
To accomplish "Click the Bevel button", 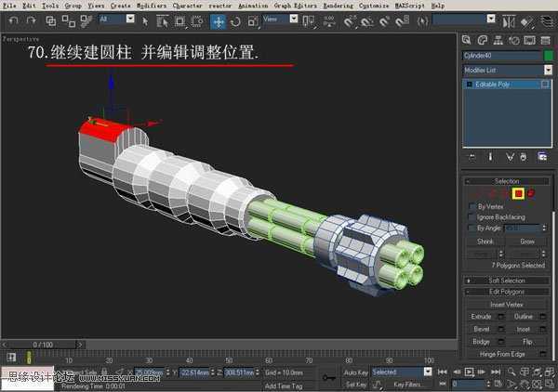I will coord(481,330).
